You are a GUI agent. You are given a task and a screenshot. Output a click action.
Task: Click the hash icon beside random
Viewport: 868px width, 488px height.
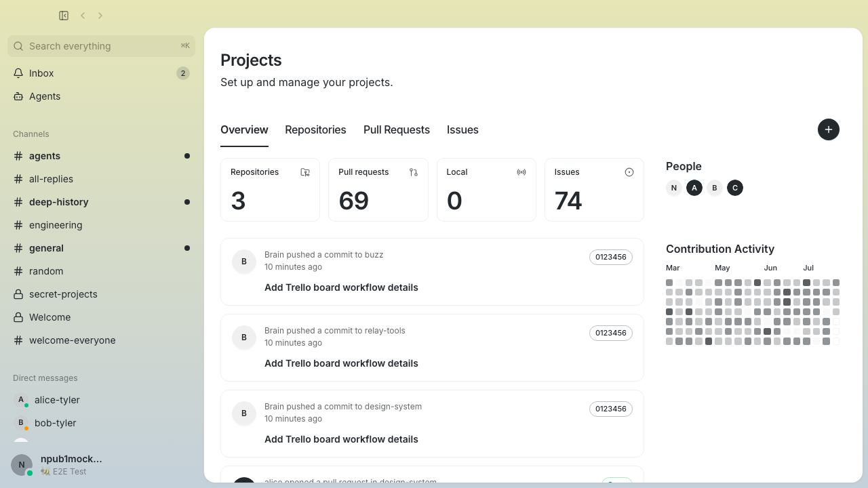pyautogui.click(x=18, y=271)
